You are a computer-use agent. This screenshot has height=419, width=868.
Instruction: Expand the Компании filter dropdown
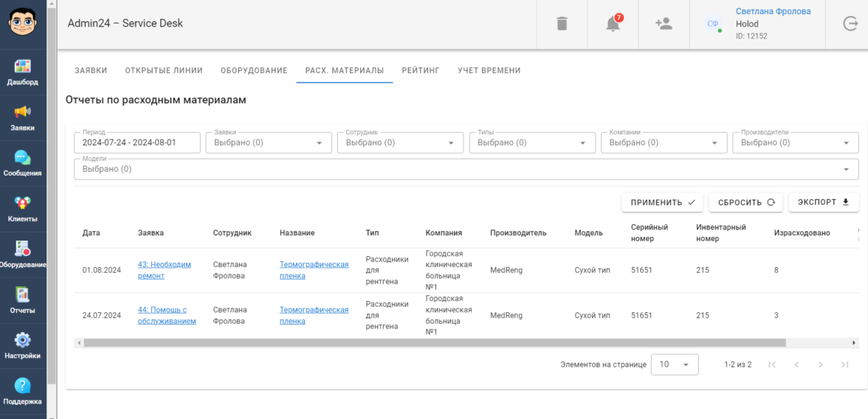[x=664, y=143]
